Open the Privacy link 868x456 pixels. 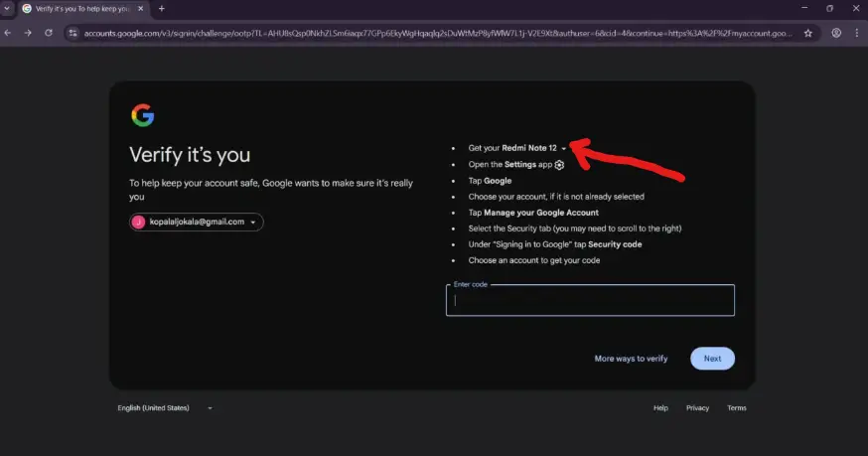coord(697,407)
